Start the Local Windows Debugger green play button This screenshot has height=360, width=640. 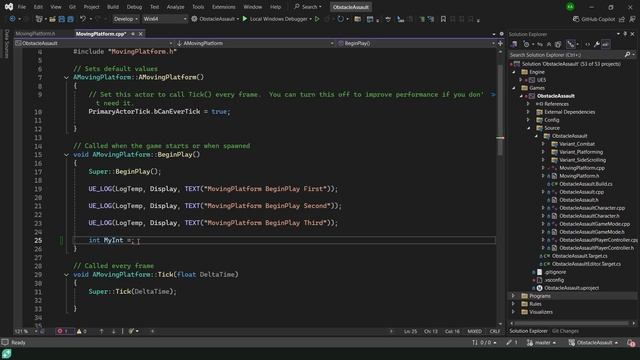pyautogui.click(x=245, y=19)
